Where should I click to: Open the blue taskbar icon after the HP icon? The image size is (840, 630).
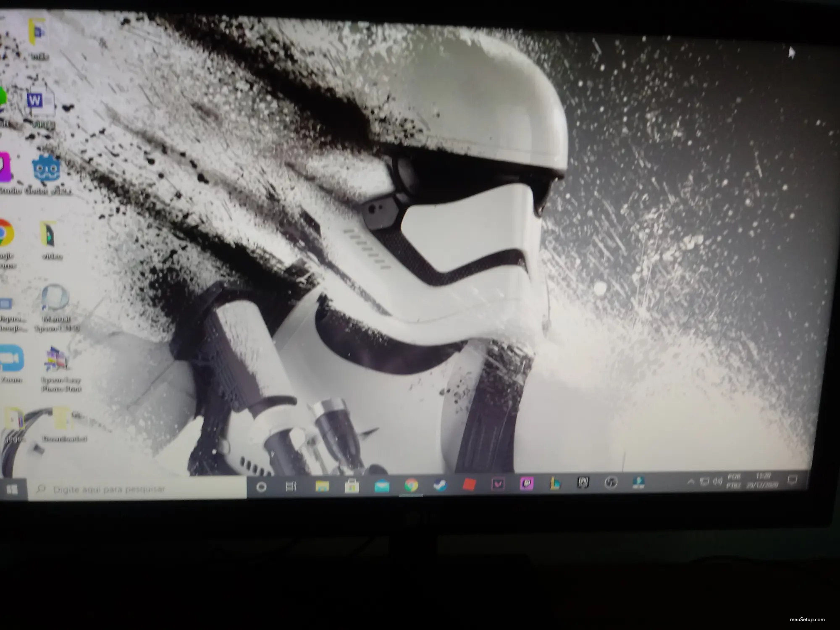pos(638,483)
